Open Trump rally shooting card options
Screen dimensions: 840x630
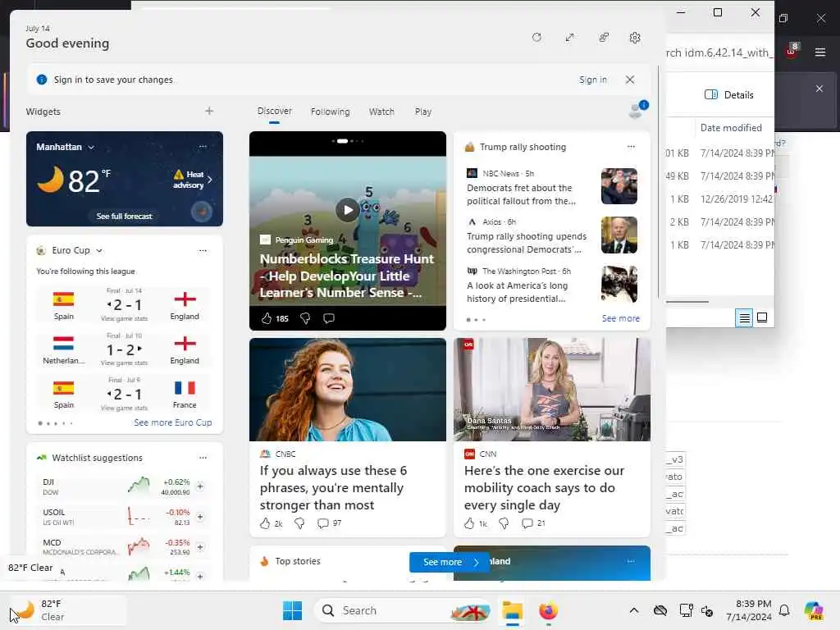tap(631, 146)
